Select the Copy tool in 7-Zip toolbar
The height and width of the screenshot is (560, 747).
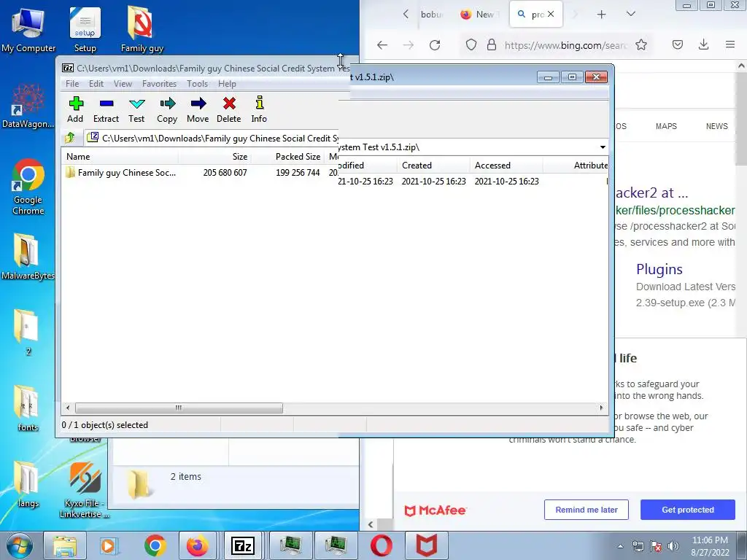167,109
